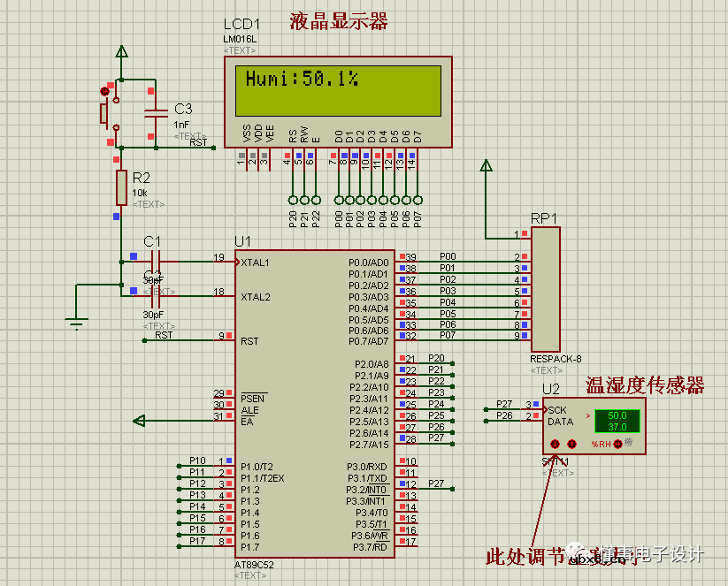Click the down arrow on sensor U2
This screenshot has height=586, width=728.
pos(556,444)
